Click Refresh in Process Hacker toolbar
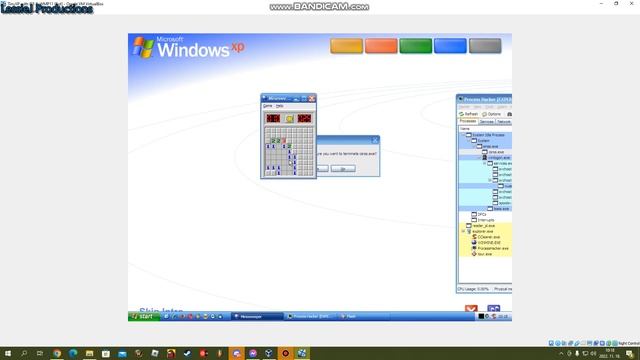The height and width of the screenshot is (360, 640). click(469, 114)
